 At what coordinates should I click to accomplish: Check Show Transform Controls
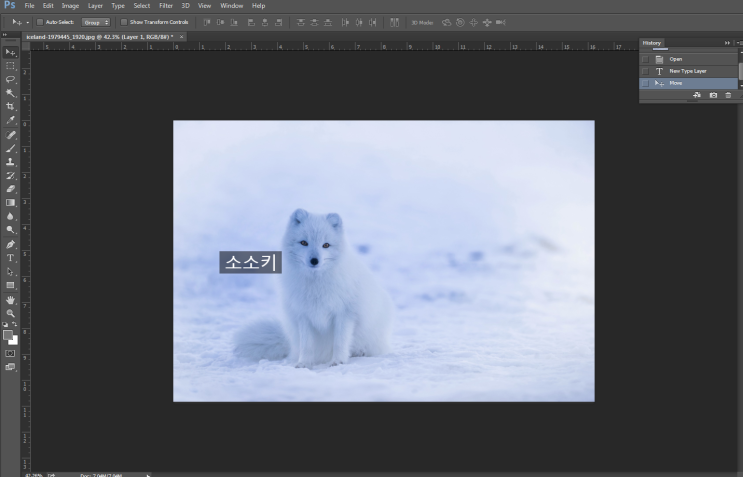click(x=124, y=21)
